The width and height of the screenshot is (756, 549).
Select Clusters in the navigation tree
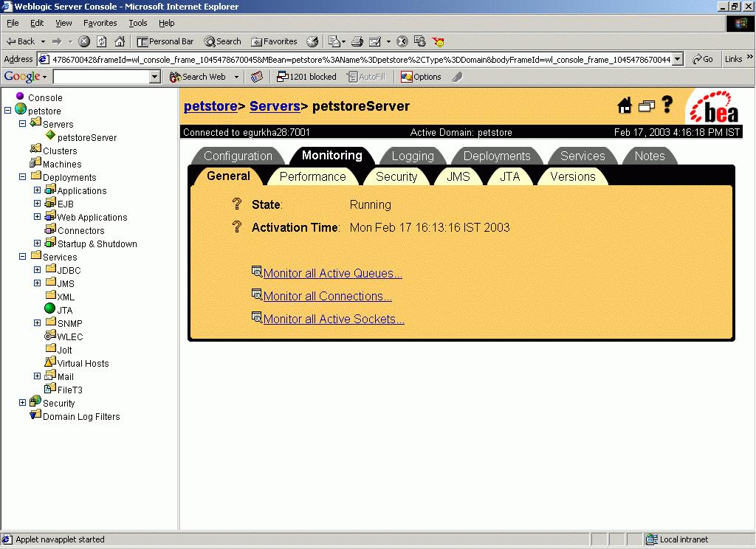pyautogui.click(x=60, y=151)
